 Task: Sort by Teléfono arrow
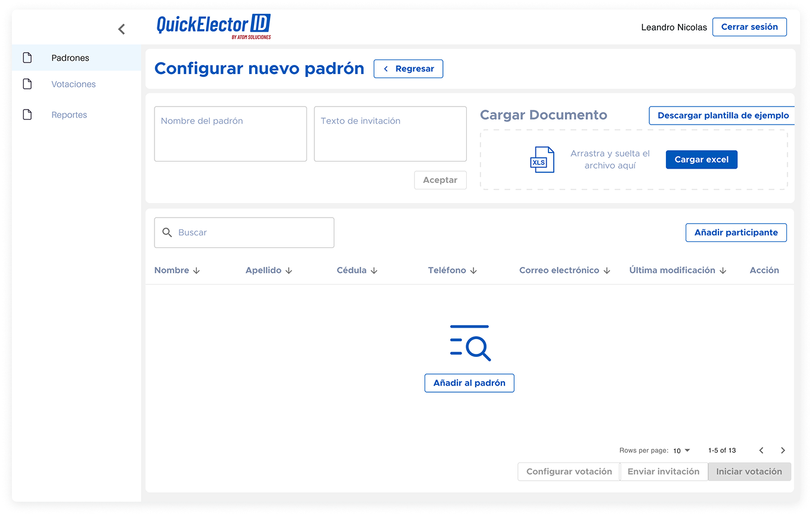[473, 271]
